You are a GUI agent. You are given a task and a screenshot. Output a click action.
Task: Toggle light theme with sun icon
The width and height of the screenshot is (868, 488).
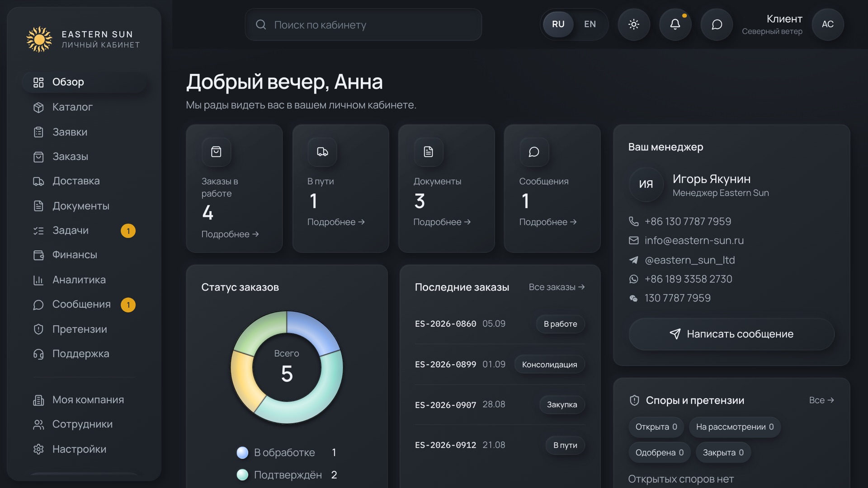[634, 24]
